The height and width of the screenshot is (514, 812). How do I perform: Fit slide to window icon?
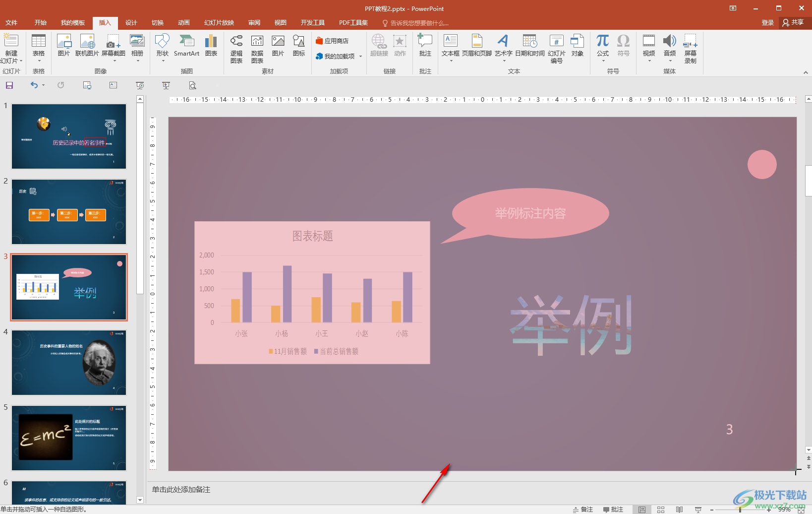point(801,510)
